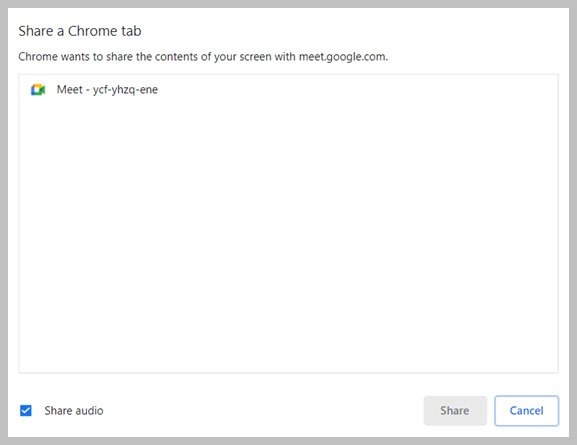Dismiss dialog with the Cancel button

click(526, 410)
